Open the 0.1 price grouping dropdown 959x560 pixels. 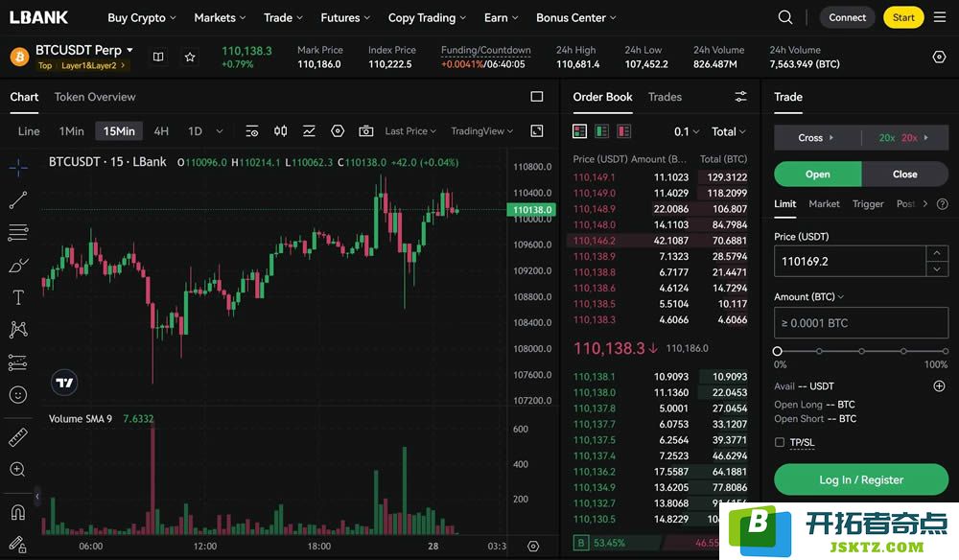click(x=687, y=131)
